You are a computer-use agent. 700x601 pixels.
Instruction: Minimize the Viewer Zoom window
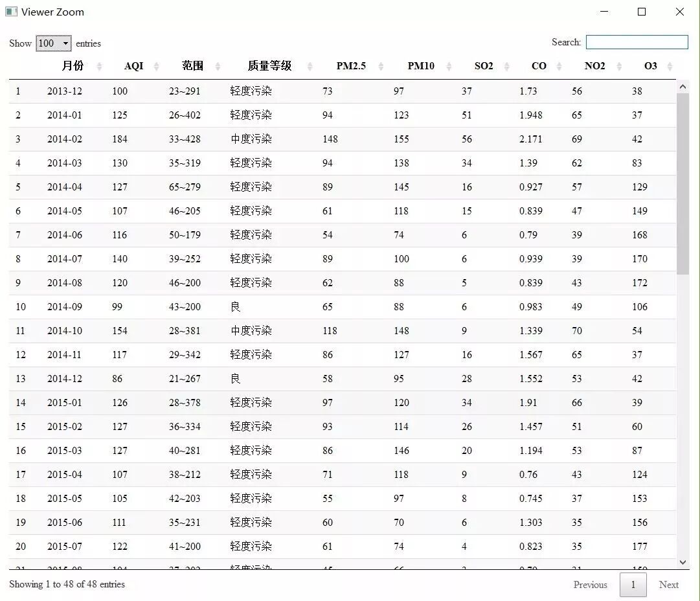[604, 12]
